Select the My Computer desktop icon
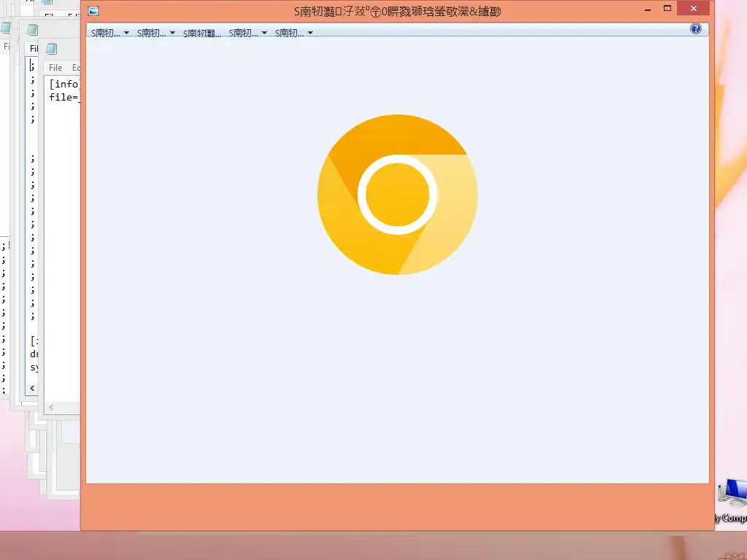Image resolution: width=747 pixels, height=560 pixels. tap(732, 500)
